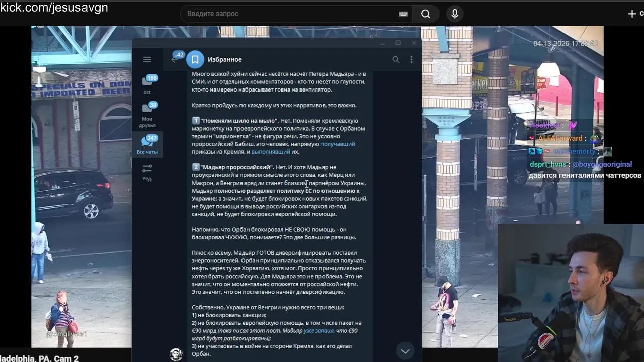
Task: Select the Мои друзья chat folder
Action: 147,115
